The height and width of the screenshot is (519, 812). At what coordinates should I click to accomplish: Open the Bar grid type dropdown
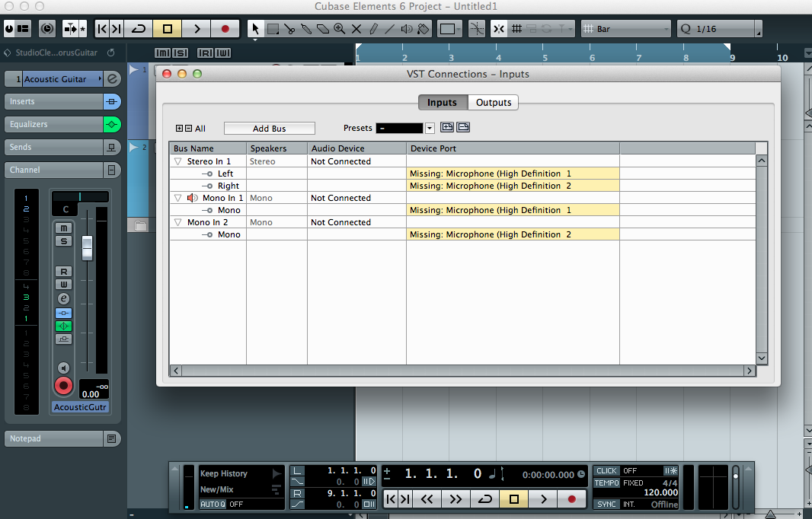coord(625,29)
